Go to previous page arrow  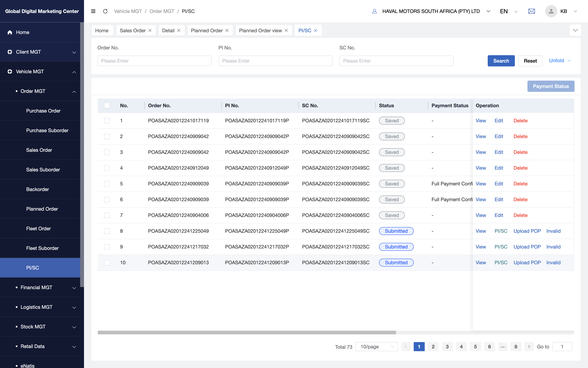pos(406,347)
